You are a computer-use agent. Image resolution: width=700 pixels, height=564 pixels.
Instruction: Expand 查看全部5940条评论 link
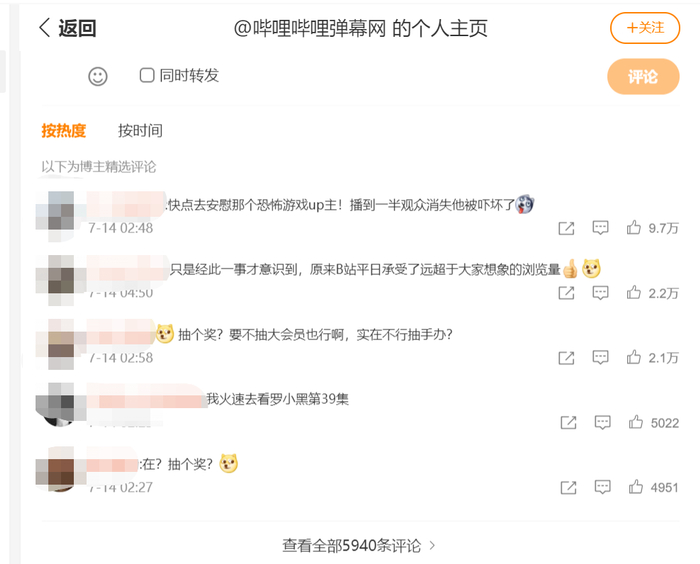click(358, 545)
